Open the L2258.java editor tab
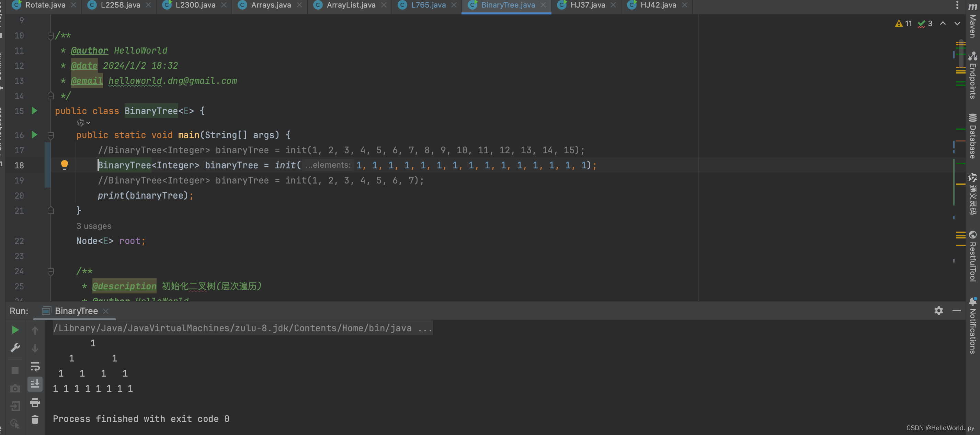This screenshot has width=980, height=435. (120, 5)
